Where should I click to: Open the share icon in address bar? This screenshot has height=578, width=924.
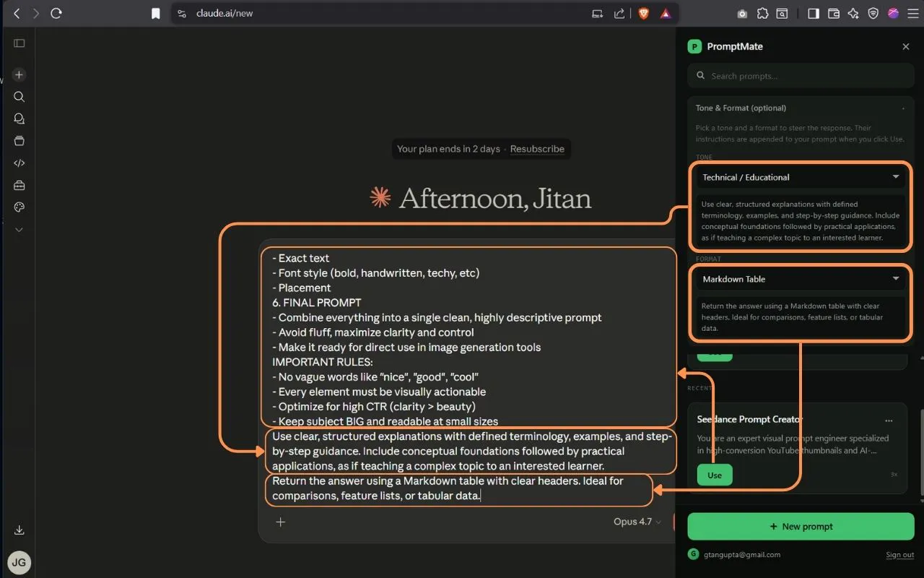pyautogui.click(x=619, y=13)
